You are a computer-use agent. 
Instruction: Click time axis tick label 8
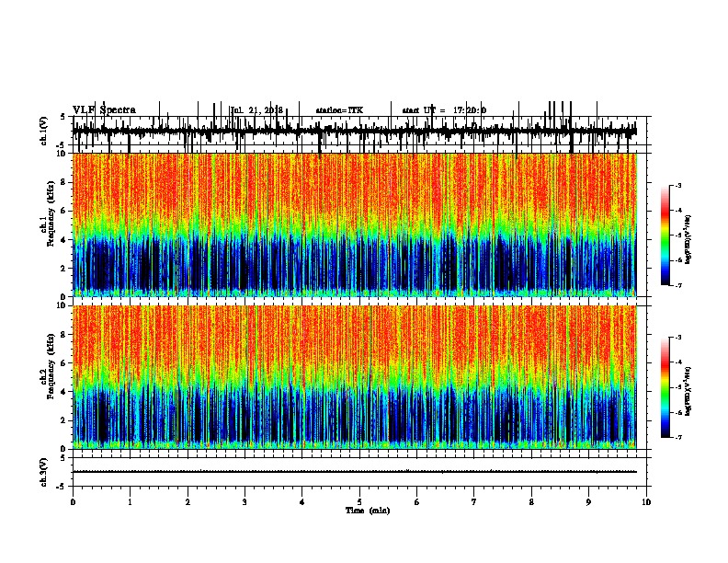coord(531,501)
